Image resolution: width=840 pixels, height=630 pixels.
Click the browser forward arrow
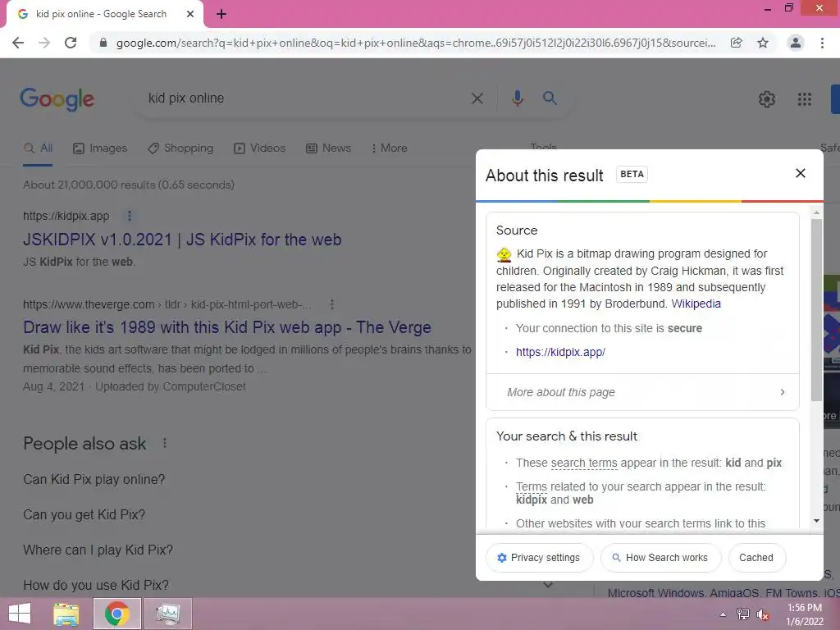tap(44, 43)
